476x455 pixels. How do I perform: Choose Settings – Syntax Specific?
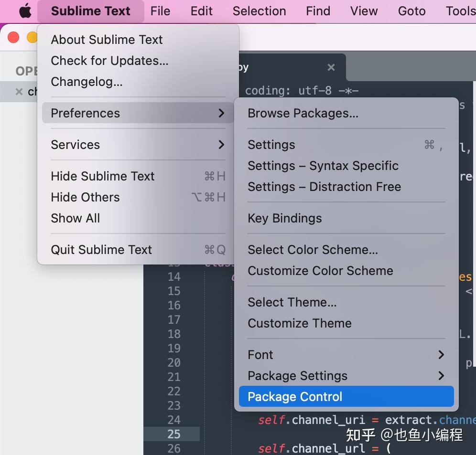click(x=323, y=166)
